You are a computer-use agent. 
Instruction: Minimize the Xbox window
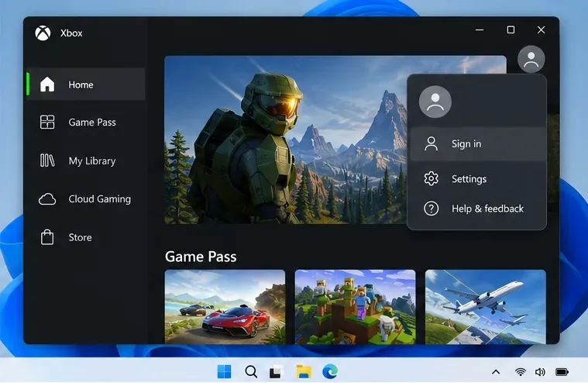[x=480, y=29]
